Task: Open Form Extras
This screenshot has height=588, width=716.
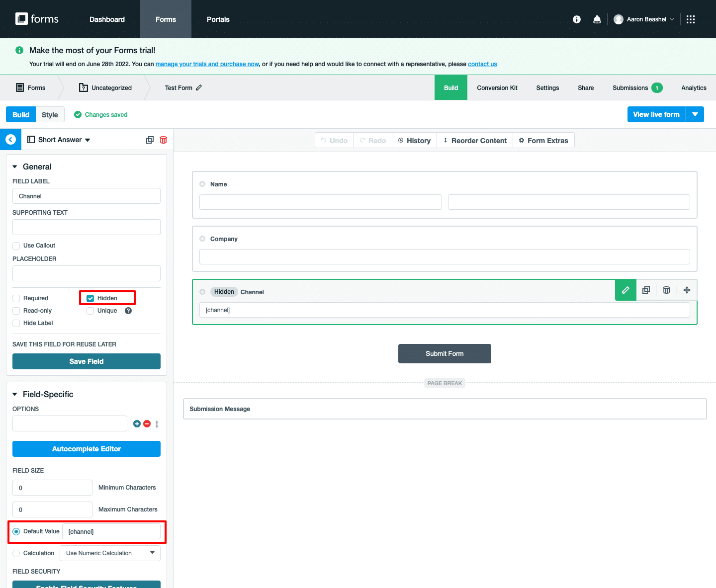Action: (x=543, y=140)
